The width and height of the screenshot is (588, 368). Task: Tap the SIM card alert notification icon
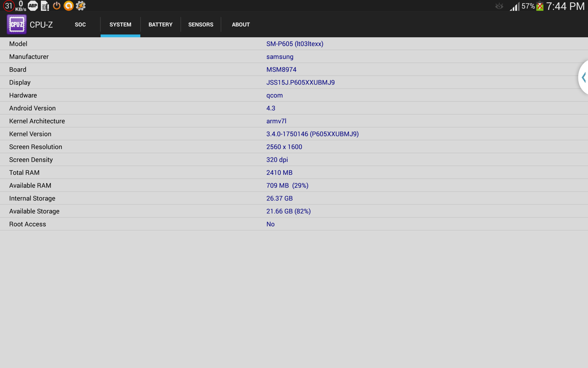[45, 6]
